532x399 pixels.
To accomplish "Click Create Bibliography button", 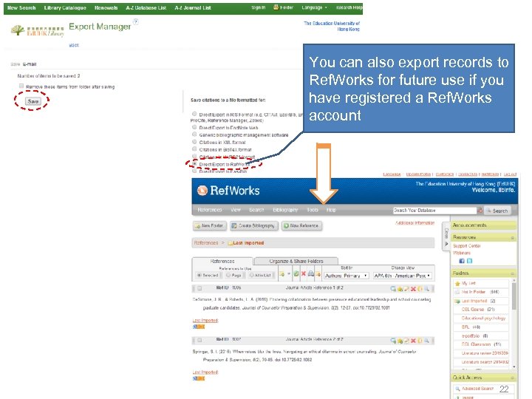I will (x=253, y=225).
